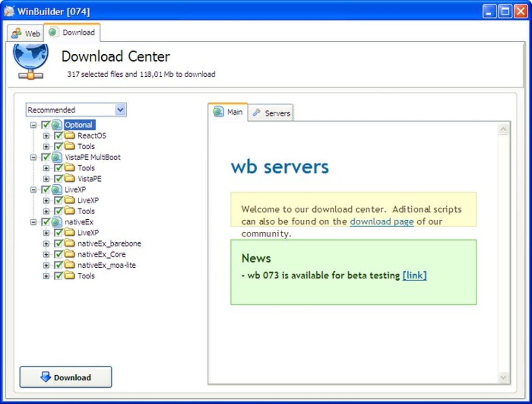532x404 pixels.
Task: Click the Tools folder icon under VistaPE MultiBoot
Action: point(69,168)
